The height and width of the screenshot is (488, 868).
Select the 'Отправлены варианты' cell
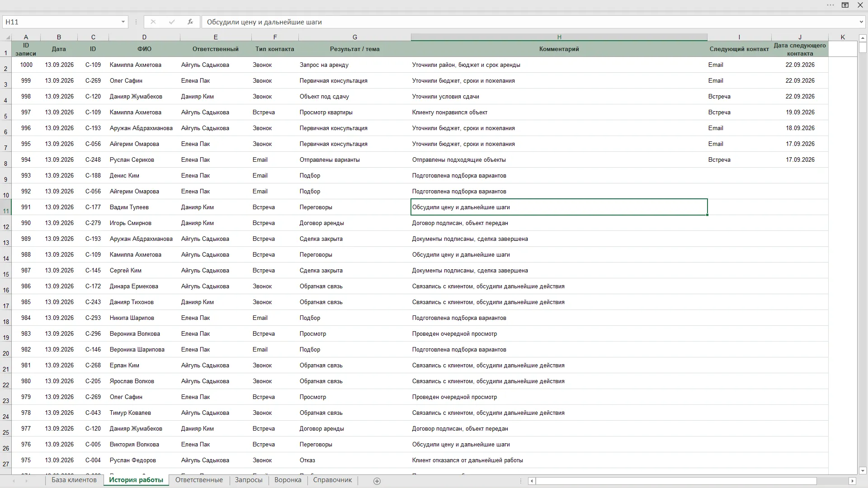tap(354, 160)
